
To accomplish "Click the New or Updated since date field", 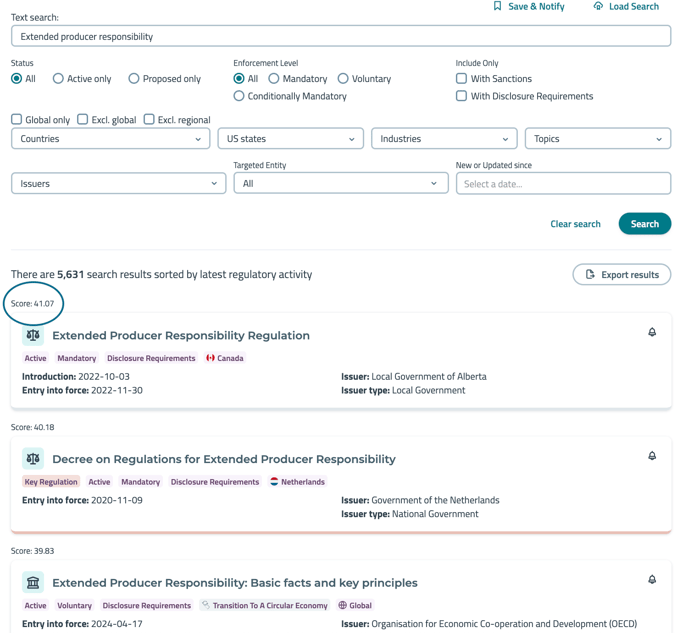I will click(x=563, y=184).
